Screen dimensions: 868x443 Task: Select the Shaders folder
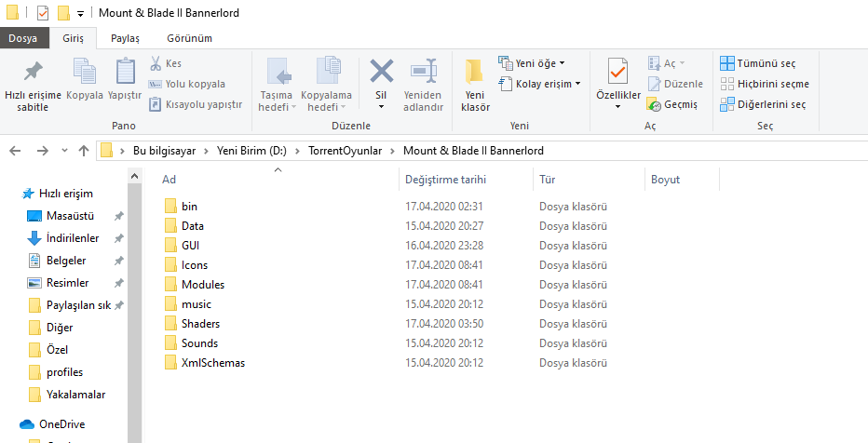click(x=200, y=324)
